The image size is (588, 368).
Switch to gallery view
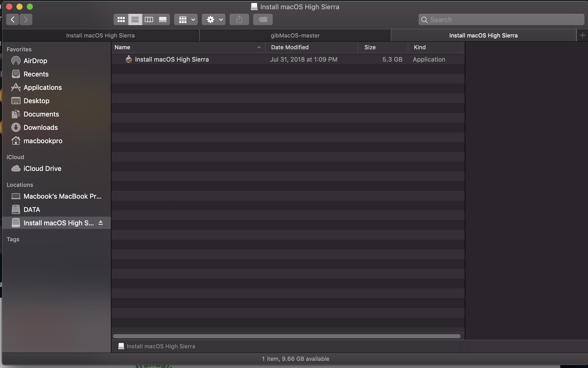(x=163, y=20)
